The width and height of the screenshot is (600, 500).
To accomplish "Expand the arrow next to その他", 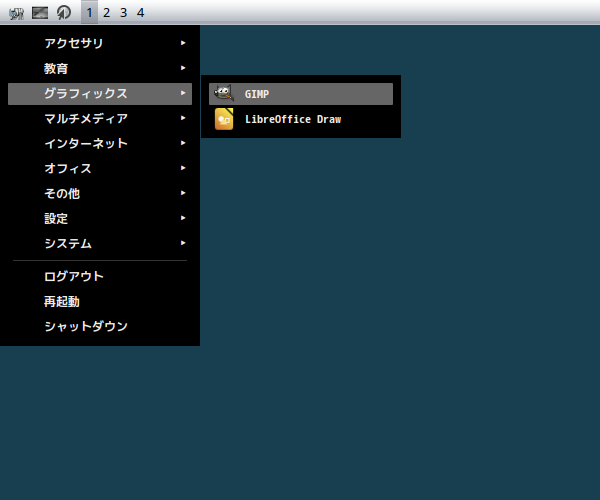I will click(x=183, y=193).
